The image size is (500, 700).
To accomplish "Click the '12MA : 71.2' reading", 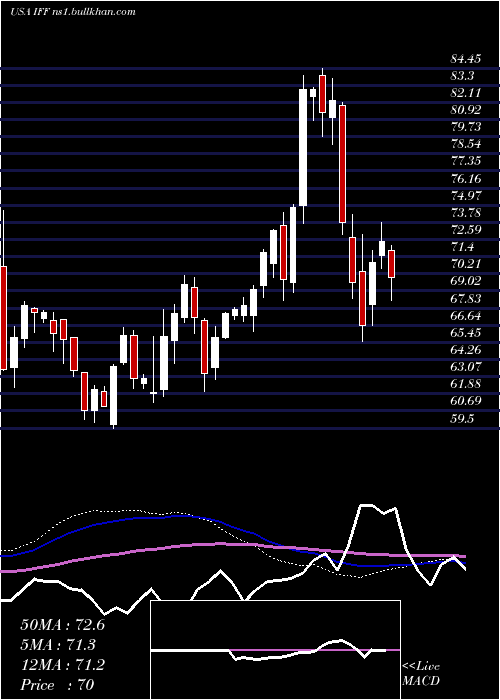I will (x=62, y=665).
